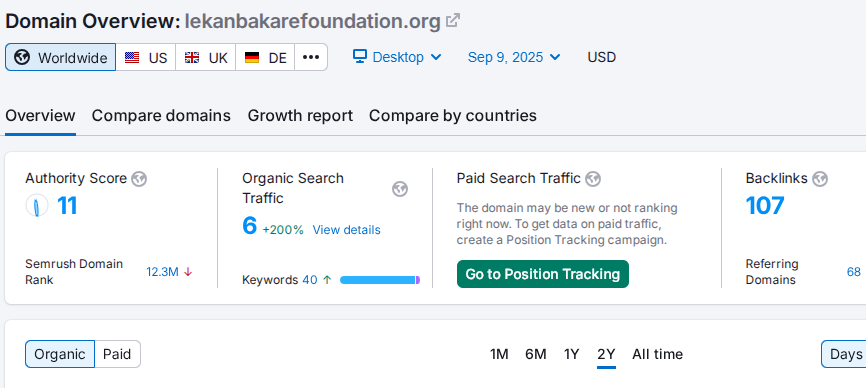Image resolution: width=866 pixels, height=388 pixels.
Task: Click globe icon beside Organic Search Traffic
Action: click(400, 189)
